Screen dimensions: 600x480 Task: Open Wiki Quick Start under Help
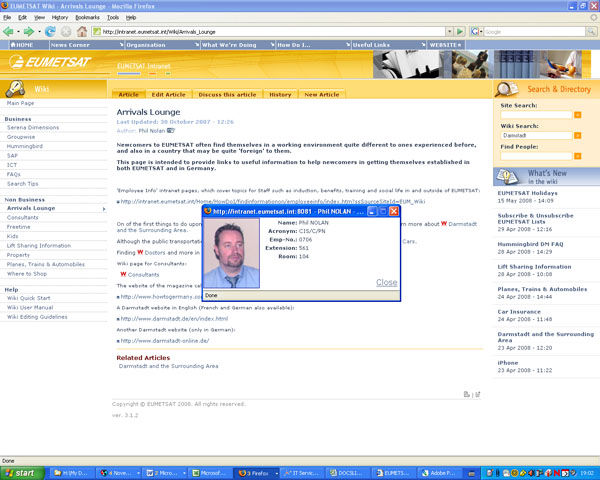(28, 298)
